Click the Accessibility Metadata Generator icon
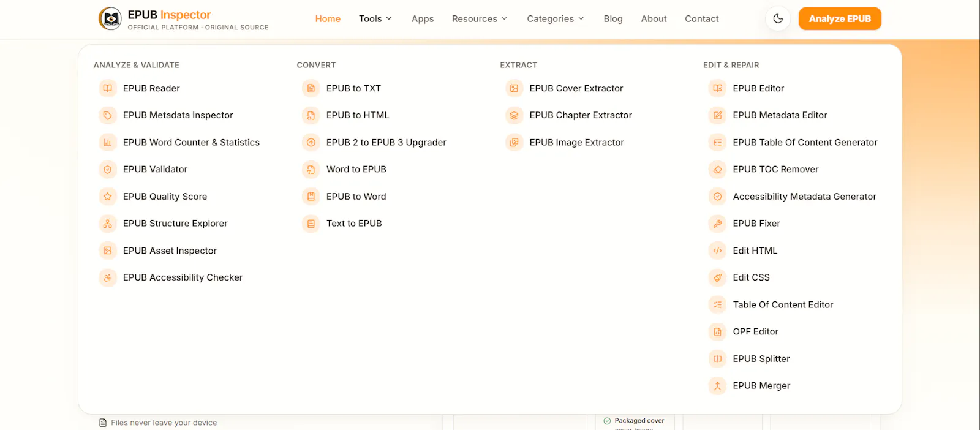This screenshot has width=980, height=430. [718, 197]
